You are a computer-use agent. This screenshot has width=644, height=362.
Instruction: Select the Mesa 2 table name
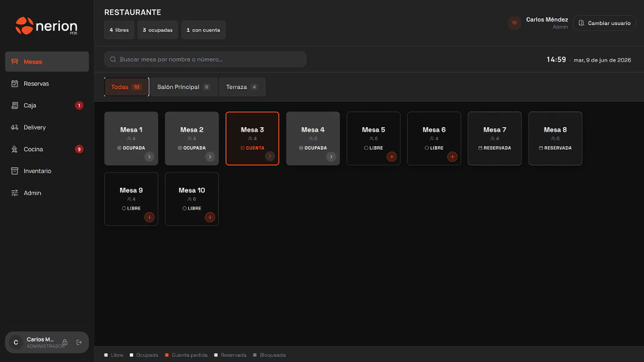(x=192, y=130)
